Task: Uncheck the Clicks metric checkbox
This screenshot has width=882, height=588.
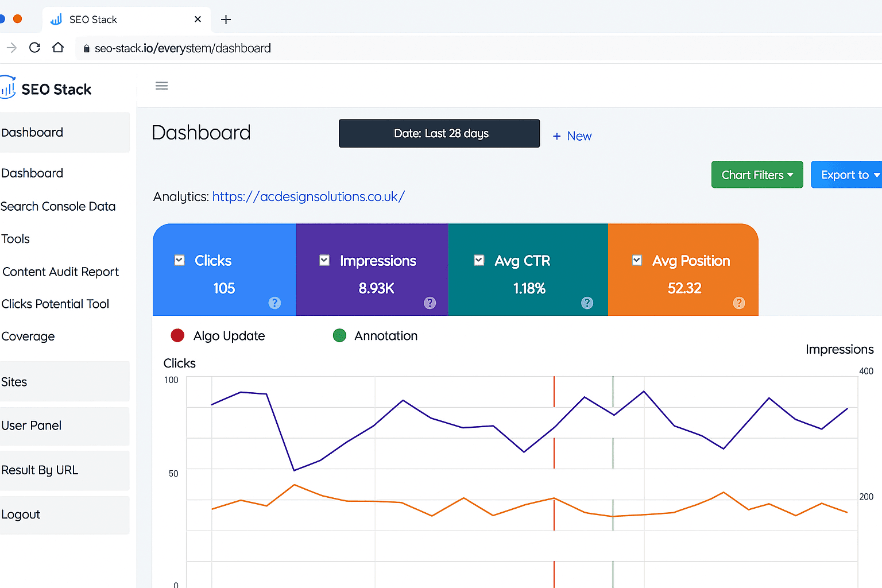Action: 179,260
